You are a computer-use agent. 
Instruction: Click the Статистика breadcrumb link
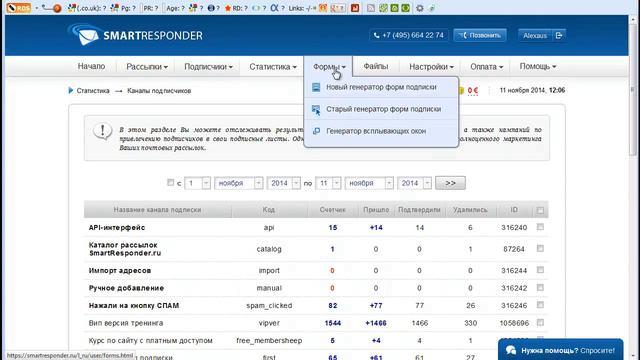tap(93, 91)
